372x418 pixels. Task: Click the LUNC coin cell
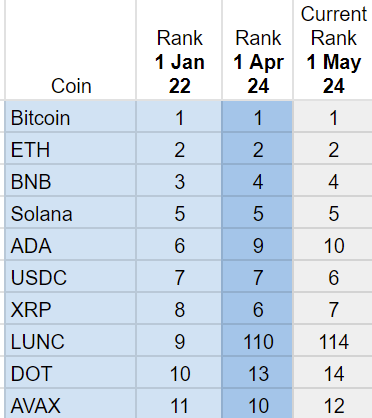pyautogui.click(x=70, y=341)
